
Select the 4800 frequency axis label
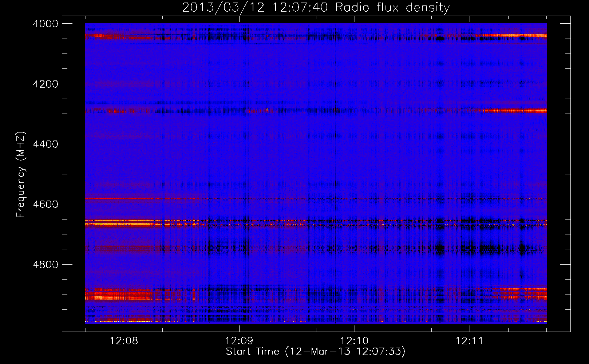46,265
